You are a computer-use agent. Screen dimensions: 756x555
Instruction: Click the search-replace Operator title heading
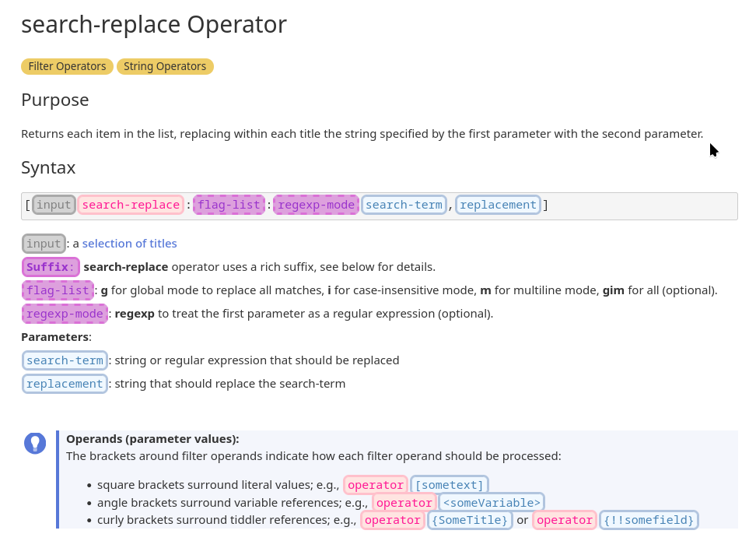click(154, 24)
